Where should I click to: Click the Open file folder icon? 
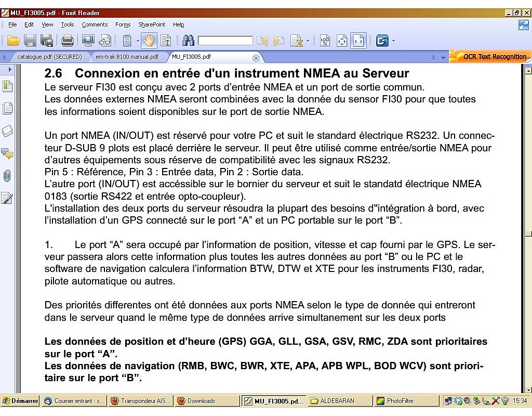click(13, 41)
